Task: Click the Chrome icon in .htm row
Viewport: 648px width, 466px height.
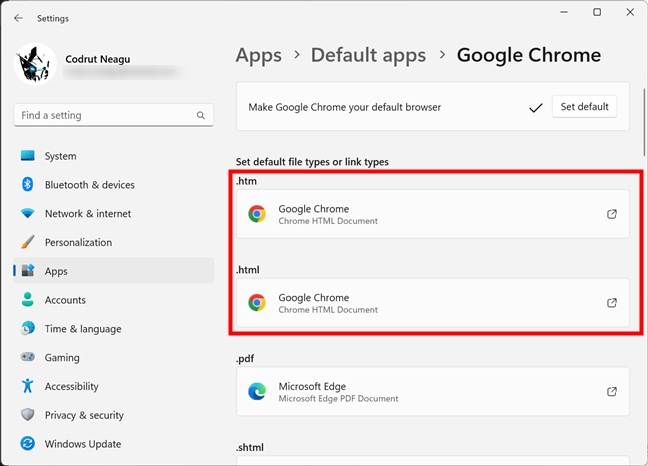Action: click(257, 214)
